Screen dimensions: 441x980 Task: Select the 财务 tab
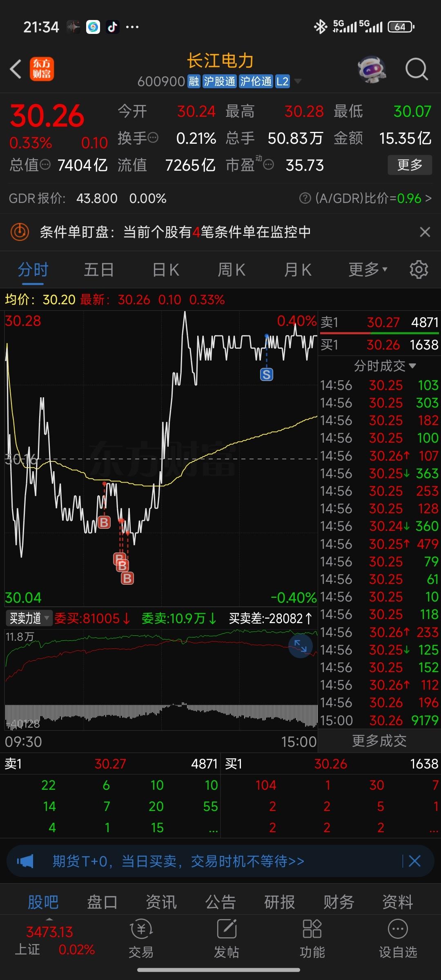[339, 902]
